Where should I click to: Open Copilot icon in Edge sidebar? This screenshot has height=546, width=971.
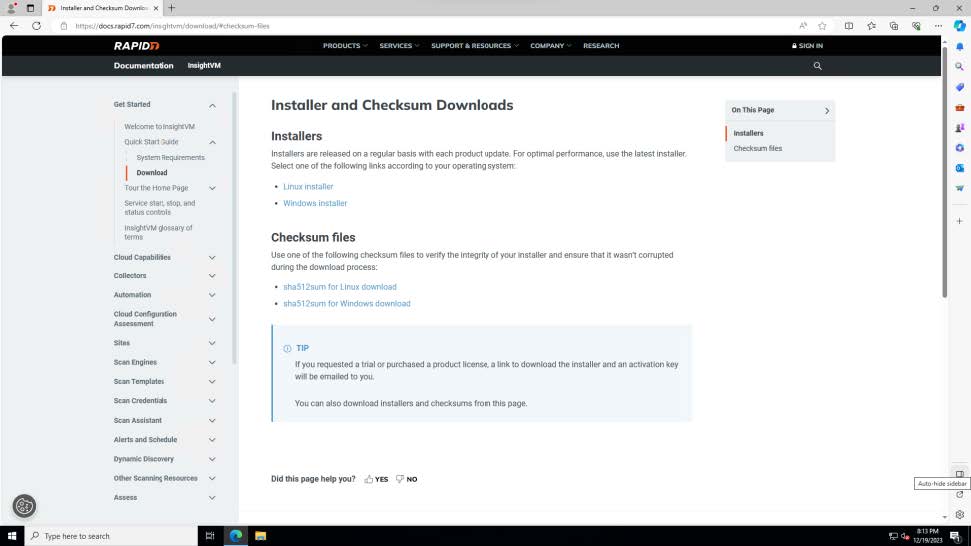click(x=959, y=26)
